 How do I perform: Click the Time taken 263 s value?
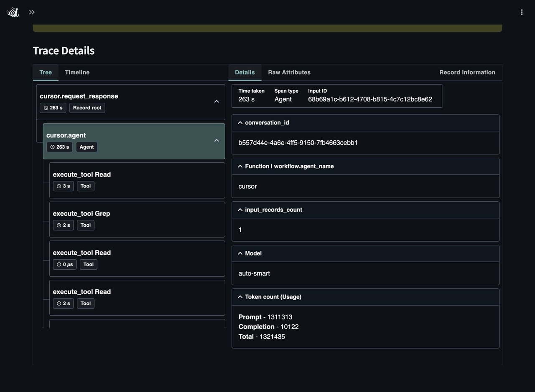[x=247, y=99]
